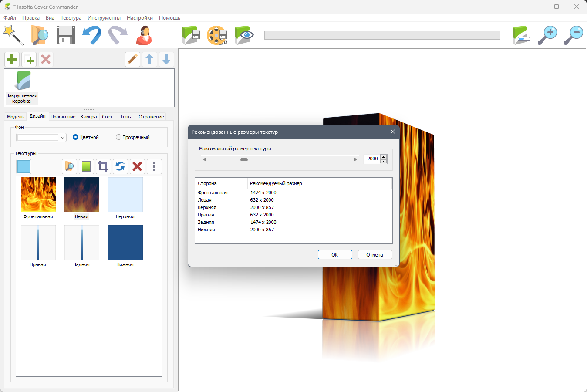Increase the max texture size spinner value
The image size is (587, 392).
pyautogui.click(x=384, y=157)
